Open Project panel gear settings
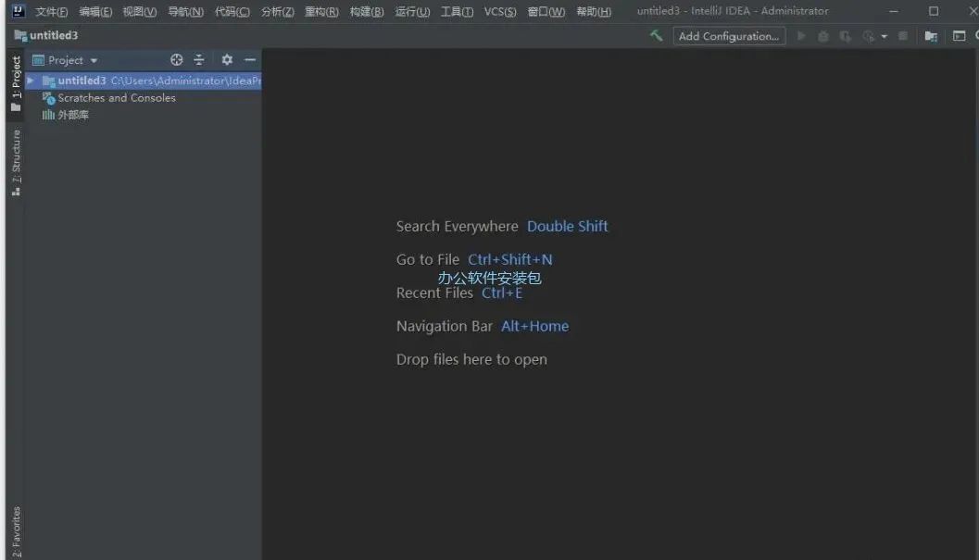This screenshot has height=560, width=979. [227, 60]
